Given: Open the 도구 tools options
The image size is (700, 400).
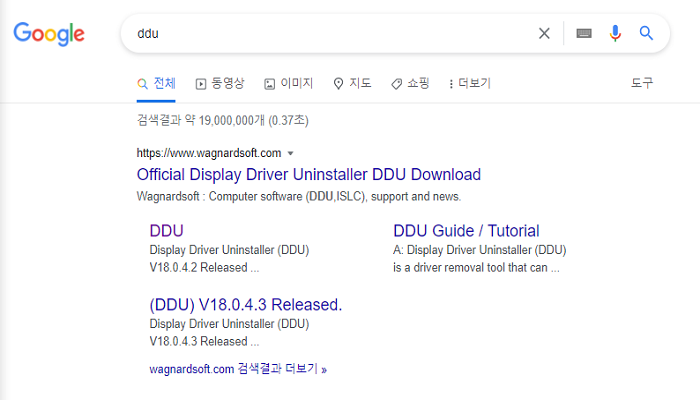Looking at the screenshot, I should click(x=642, y=83).
